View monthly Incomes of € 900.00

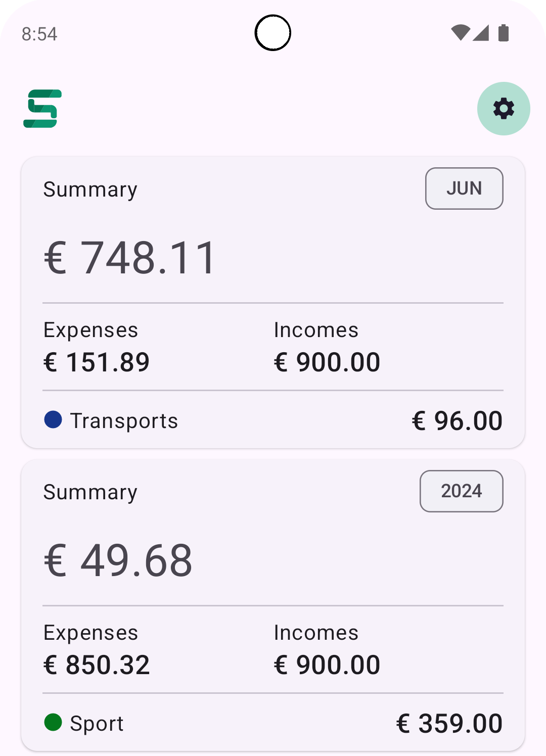[327, 362]
